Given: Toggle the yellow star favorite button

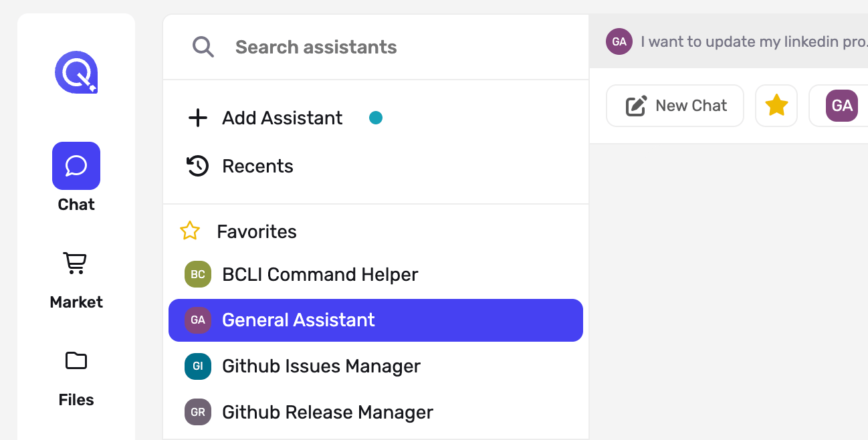Looking at the screenshot, I should pyautogui.click(x=776, y=106).
